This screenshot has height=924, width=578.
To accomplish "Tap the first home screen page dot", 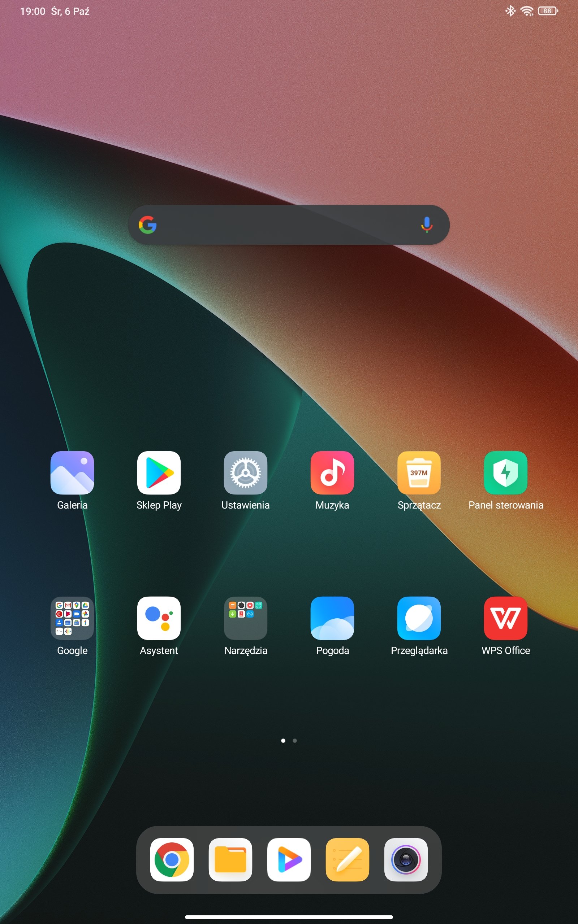I will click(x=283, y=740).
